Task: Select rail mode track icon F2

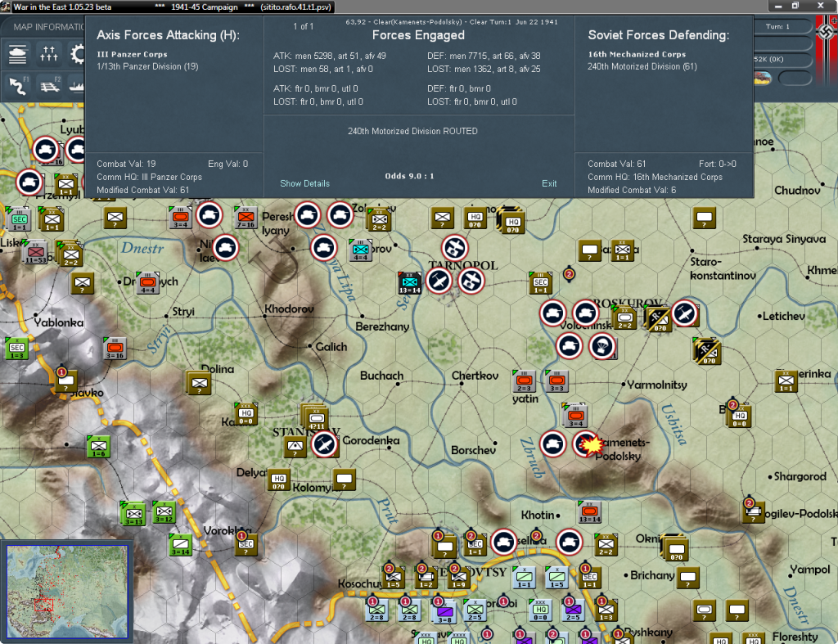Action: [50, 85]
